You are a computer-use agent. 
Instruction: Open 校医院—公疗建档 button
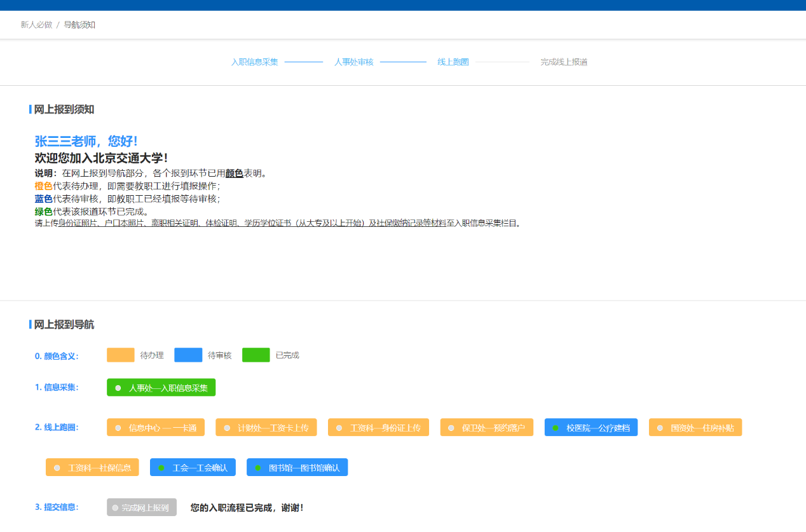591,428
